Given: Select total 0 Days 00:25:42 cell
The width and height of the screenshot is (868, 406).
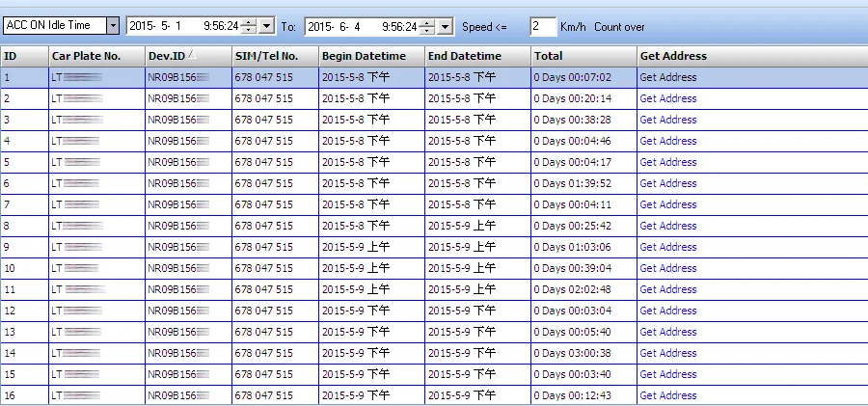Looking at the screenshot, I should tap(583, 226).
